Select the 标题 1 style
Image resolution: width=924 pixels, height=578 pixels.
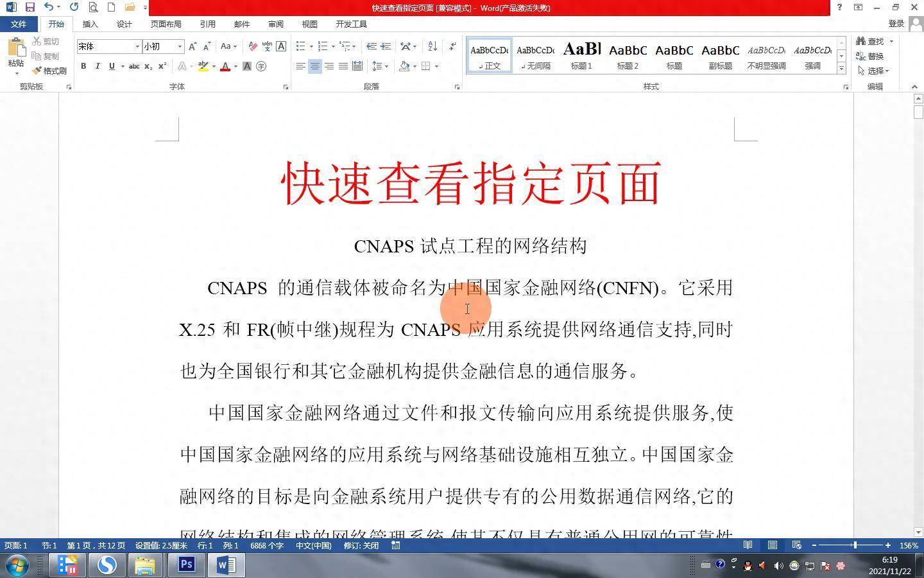[x=581, y=55]
